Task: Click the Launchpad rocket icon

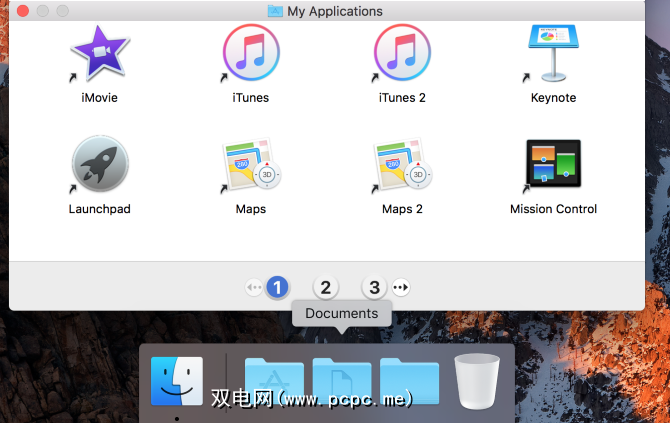Action: (100, 164)
